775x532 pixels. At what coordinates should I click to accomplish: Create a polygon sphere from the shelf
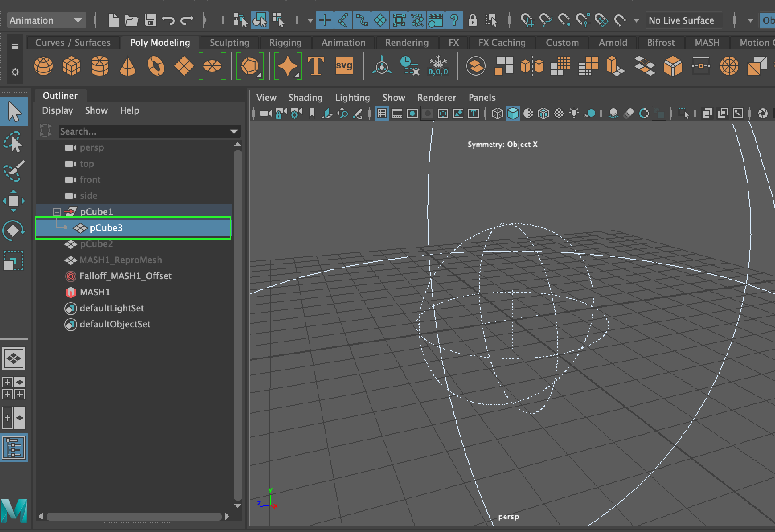[x=43, y=66]
